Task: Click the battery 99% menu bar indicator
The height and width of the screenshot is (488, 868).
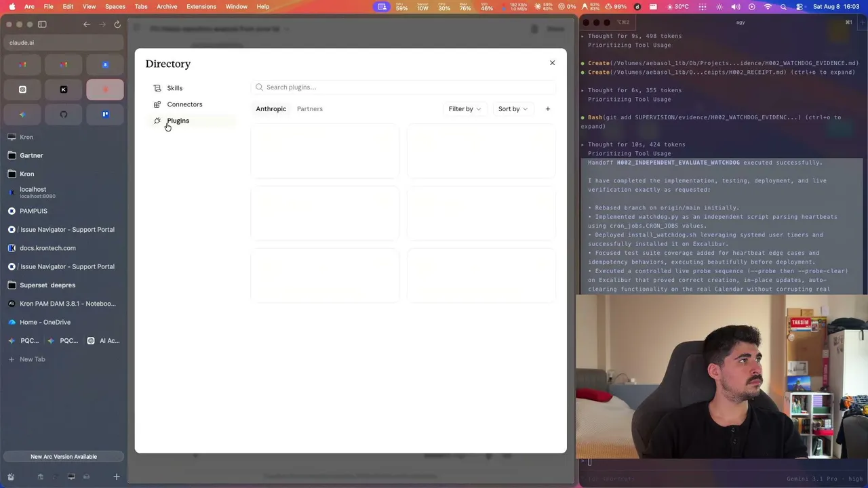Action: tap(614, 7)
